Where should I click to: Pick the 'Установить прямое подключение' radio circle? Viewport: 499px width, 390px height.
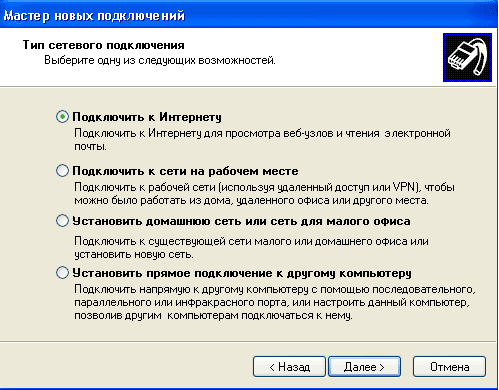point(62,273)
